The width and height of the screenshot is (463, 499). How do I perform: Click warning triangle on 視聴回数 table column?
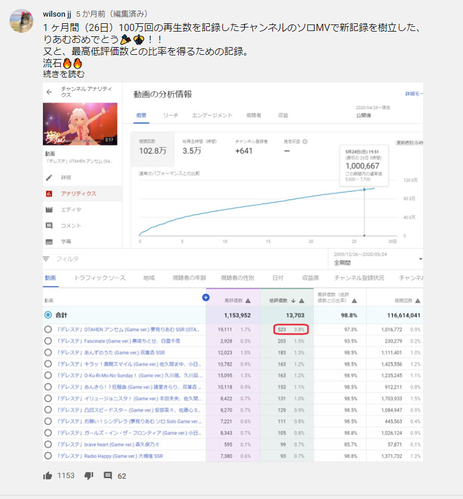pyautogui.click(x=418, y=301)
